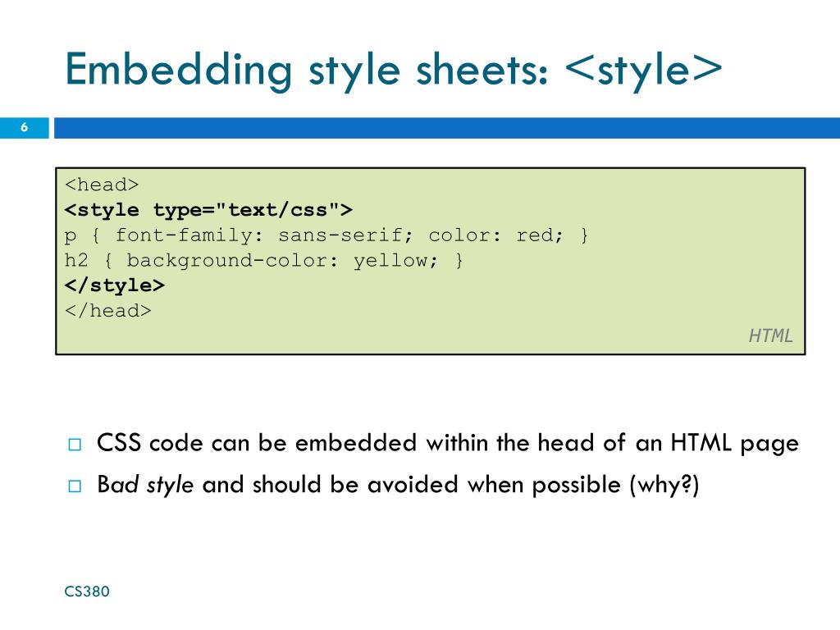Image resolution: width=840 pixels, height=630 pixels.
Task: Click the p font-family sans-serif rule line
Action: point(326,235)
